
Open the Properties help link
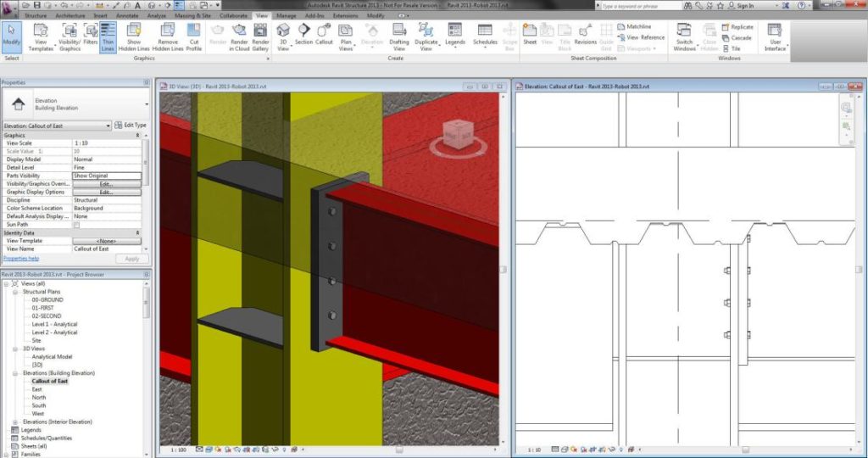pos(20,259)
